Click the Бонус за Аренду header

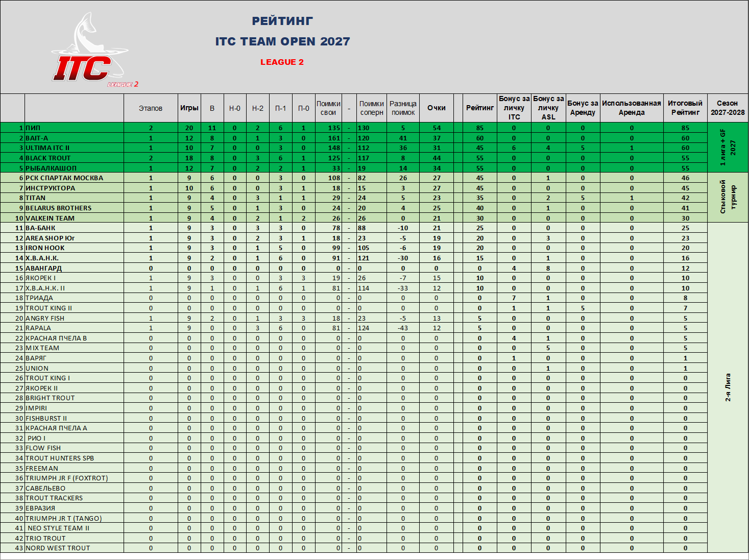(x=583, y=108)
